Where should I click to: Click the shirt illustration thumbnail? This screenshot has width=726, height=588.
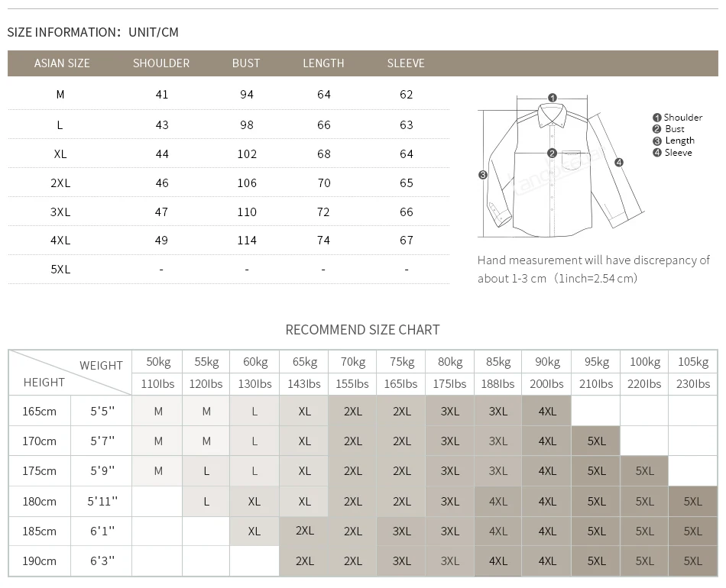[562, 166]
